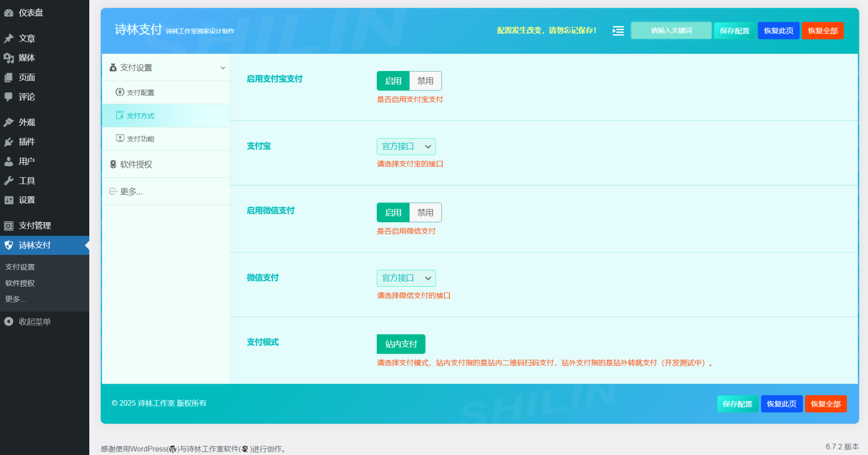This screenshot has height=455, width=868.
Task: Click top 恢复全部 button
Action: [x=823, y=31]
